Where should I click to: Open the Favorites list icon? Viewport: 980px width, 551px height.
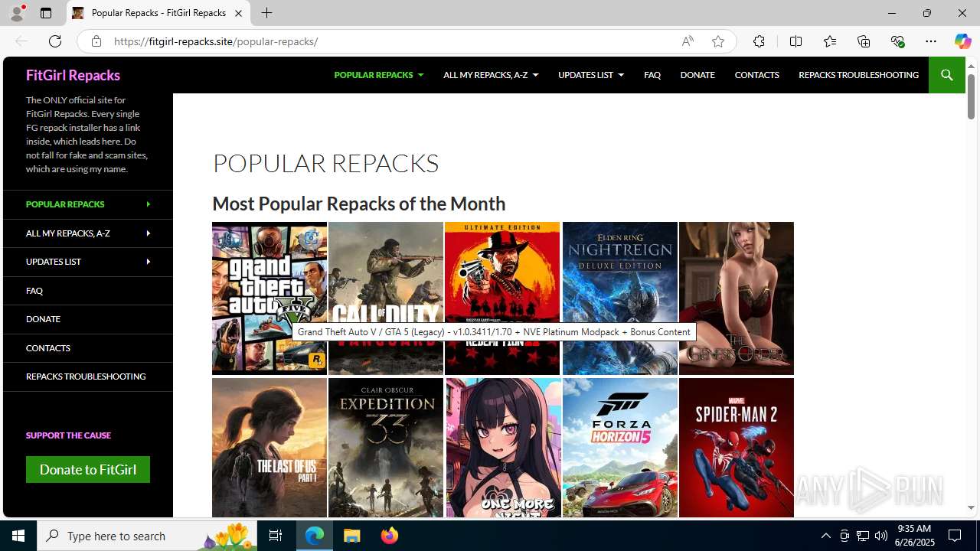click(x=829, y=41)
